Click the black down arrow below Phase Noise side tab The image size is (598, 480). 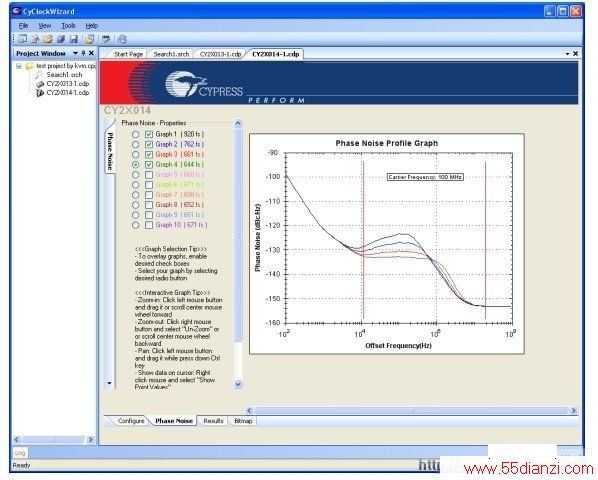[109, 383]
